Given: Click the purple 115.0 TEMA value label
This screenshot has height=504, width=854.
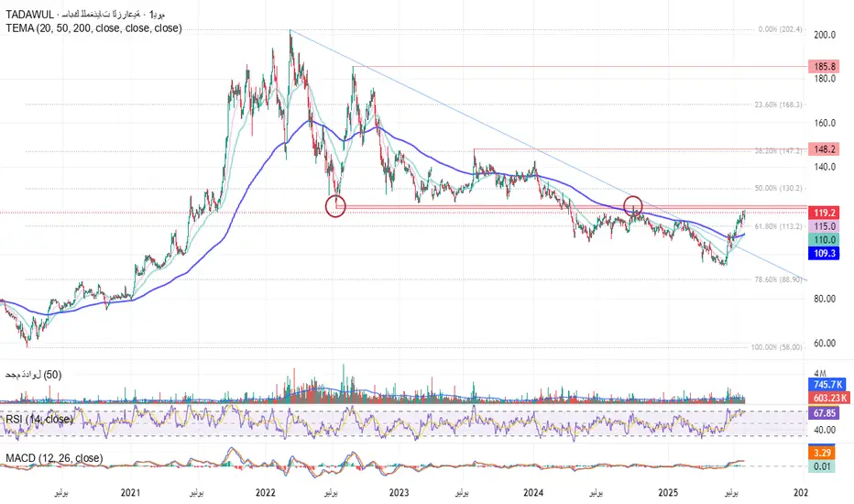Looking at the screenshot, I should 825,226.
